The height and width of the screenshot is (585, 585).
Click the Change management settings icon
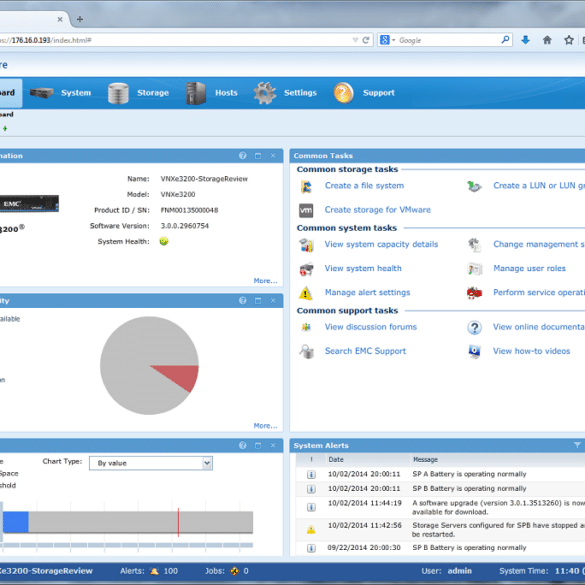475,245
